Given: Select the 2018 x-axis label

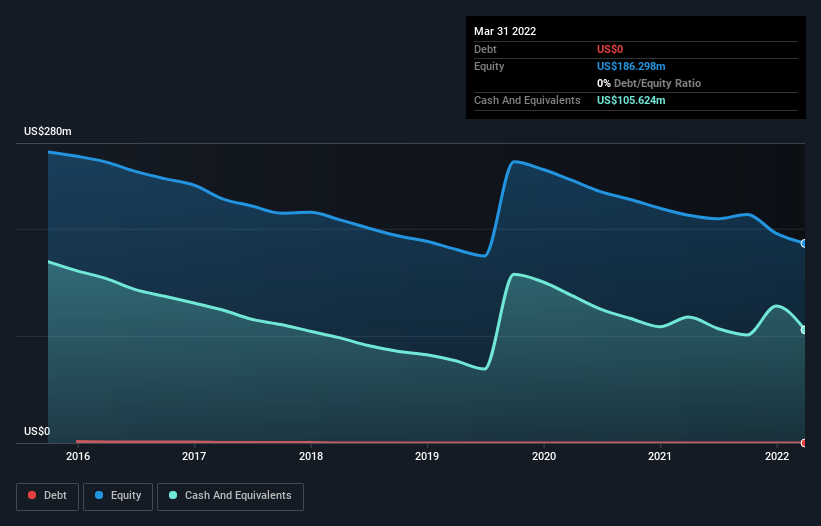Looking at the screenshot, I should point(311,456).
